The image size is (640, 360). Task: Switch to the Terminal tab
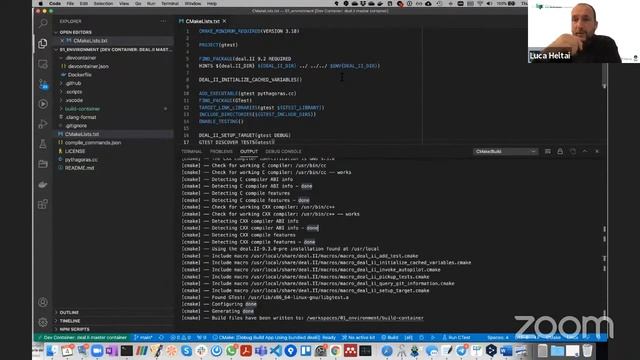tap(192, 151)
